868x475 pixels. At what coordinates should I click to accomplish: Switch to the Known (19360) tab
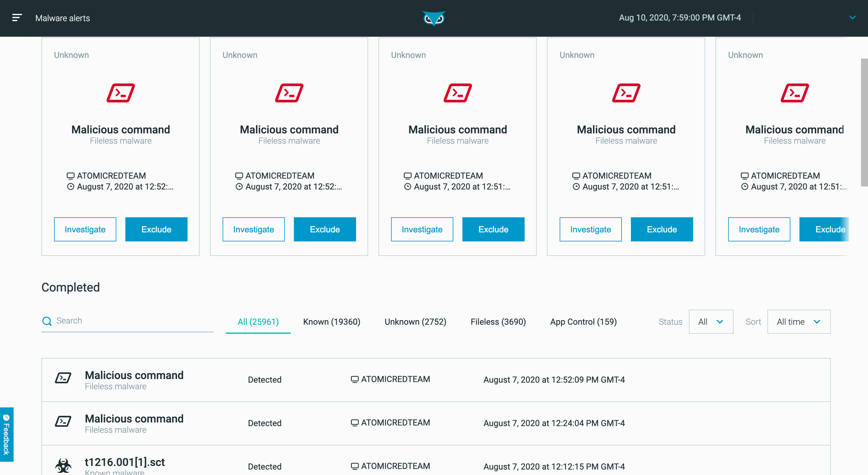click(331, 322)
